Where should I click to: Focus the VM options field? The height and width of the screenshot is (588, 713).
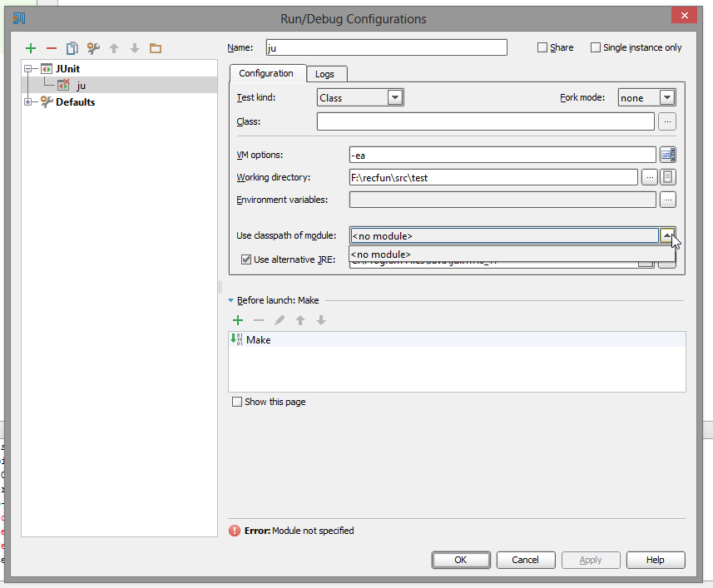(x=503, y=155)
